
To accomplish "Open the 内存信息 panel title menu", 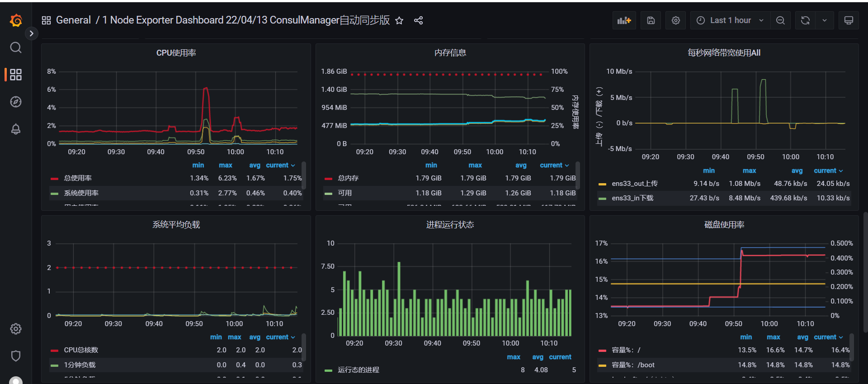I will click(x=450, y=53).
